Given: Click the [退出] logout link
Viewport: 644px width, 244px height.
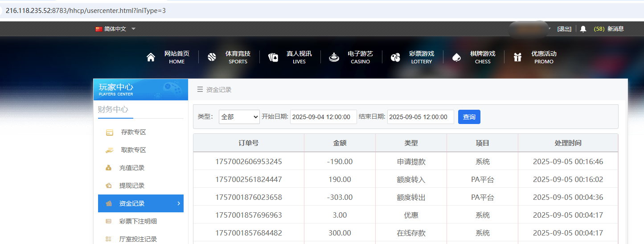Looking at the screenshot, I should click(x=564, y=29).
